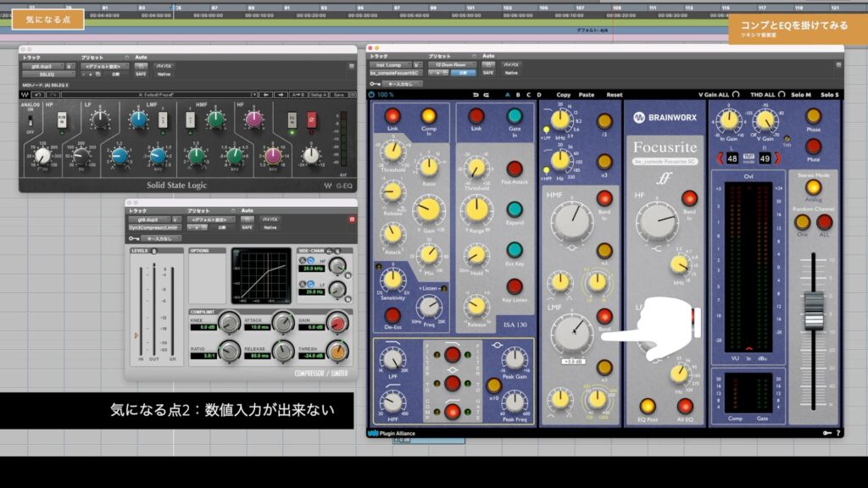Viewport: 868px width, 488px height.
Task: Open bx_consoleFocusriteSC plugin selector
Action: (x=395, y=73)
